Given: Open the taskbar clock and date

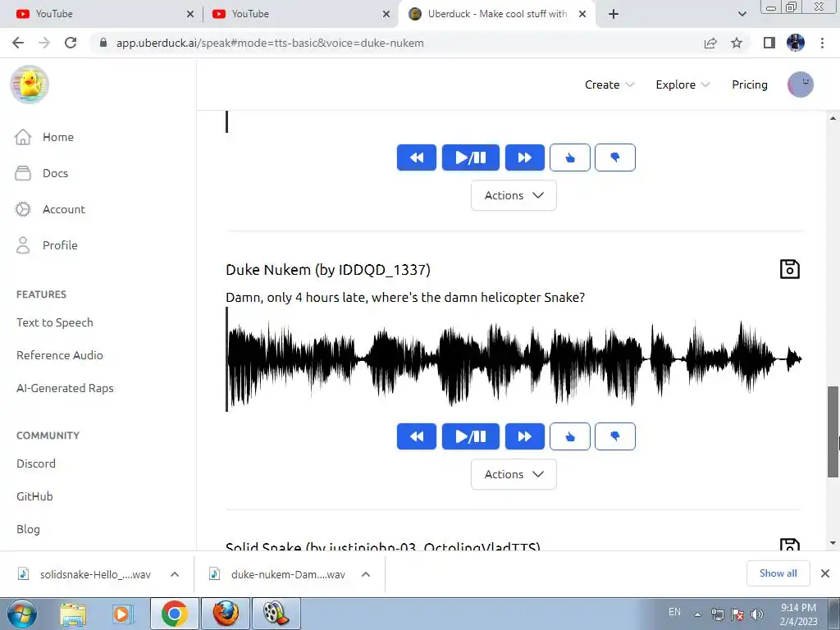Looking at the screenshot, I should (798, 614).
